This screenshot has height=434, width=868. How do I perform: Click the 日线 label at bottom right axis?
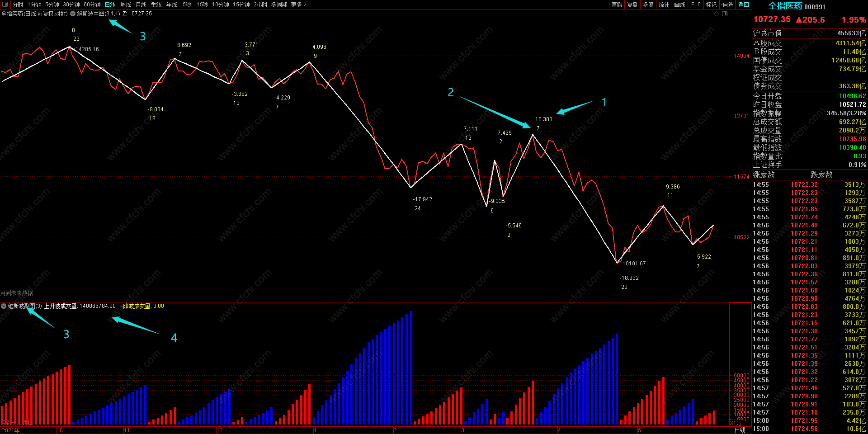pos(740,430)
